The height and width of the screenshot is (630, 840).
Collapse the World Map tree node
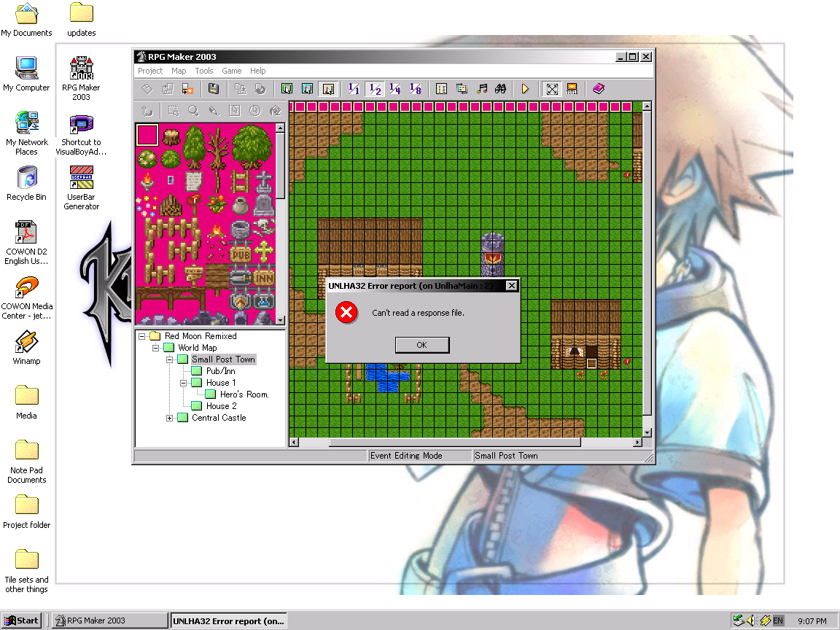coord(155,349)
